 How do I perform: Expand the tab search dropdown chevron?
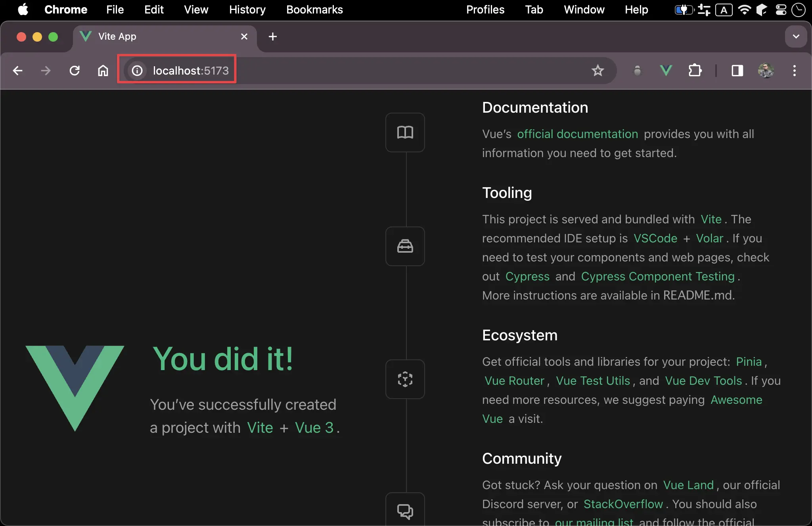point(796,36)
